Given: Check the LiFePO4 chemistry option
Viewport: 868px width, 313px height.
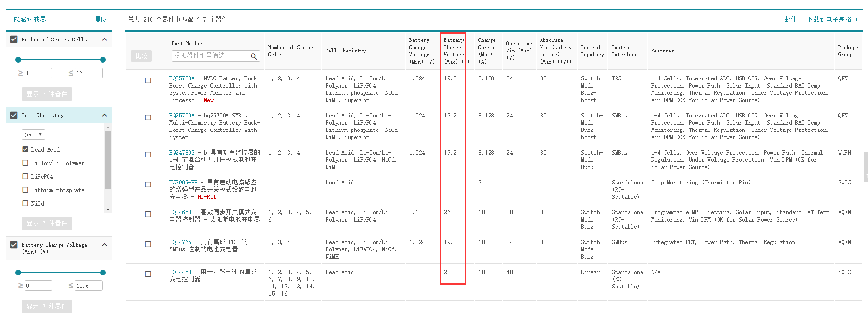Looking at the screenshot, I should pyautogui.click(x=25, y=176).
